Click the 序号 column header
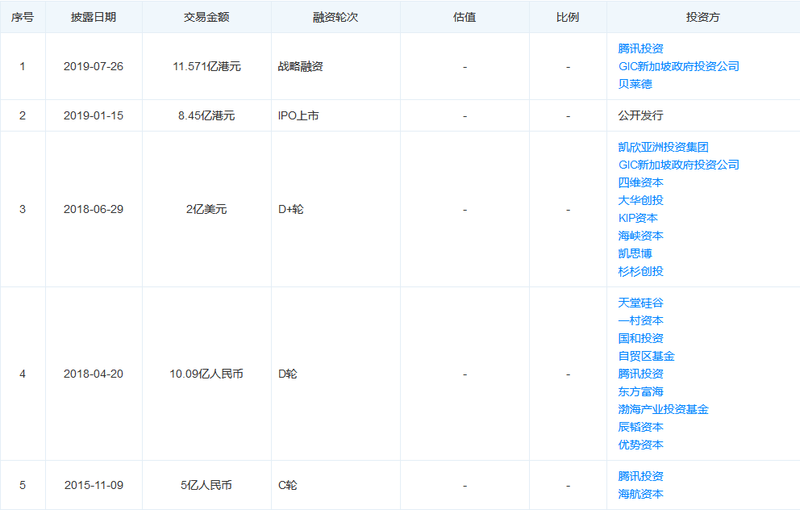This screenshot has height=510, width=800. point(22,17)
